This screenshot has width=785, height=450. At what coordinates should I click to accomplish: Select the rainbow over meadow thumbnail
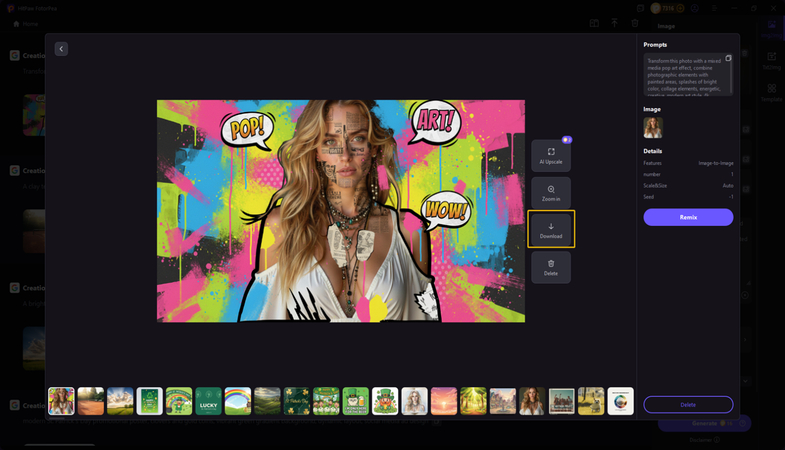(238, 401)
